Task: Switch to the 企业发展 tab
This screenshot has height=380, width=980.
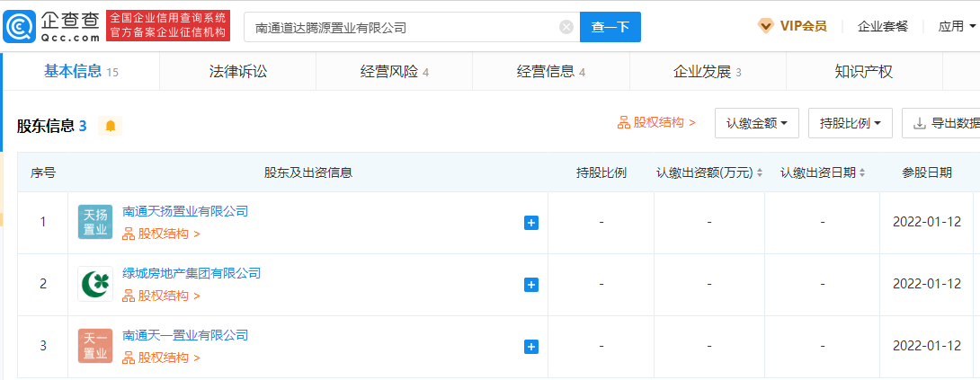Action: point(708,72)
